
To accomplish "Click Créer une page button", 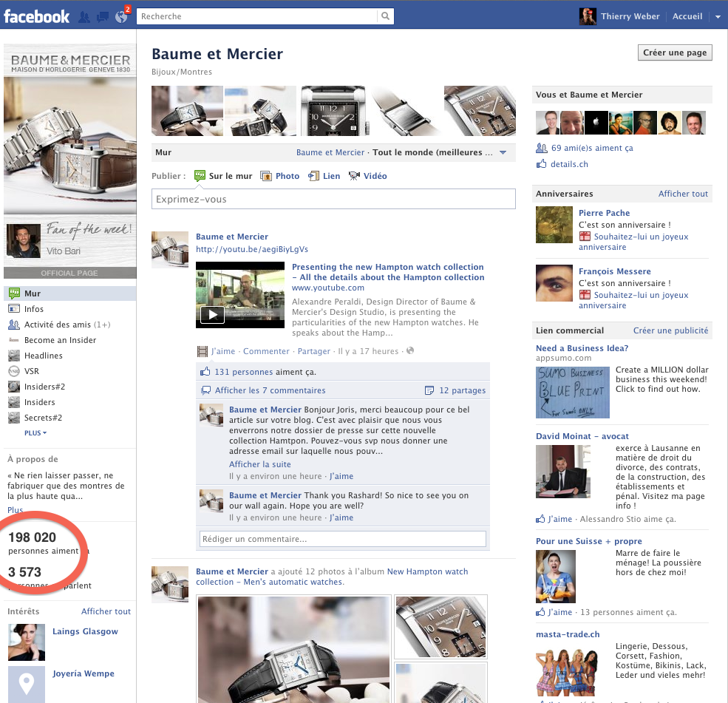I will pyautogui.click(x=675, y=52).
